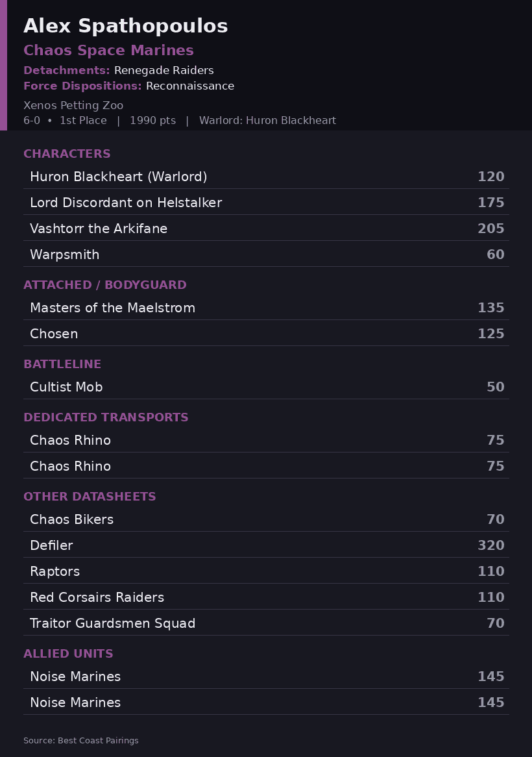Select the Chosen unit entry
Screen dimensions: 532x757
tap(266, 334)
